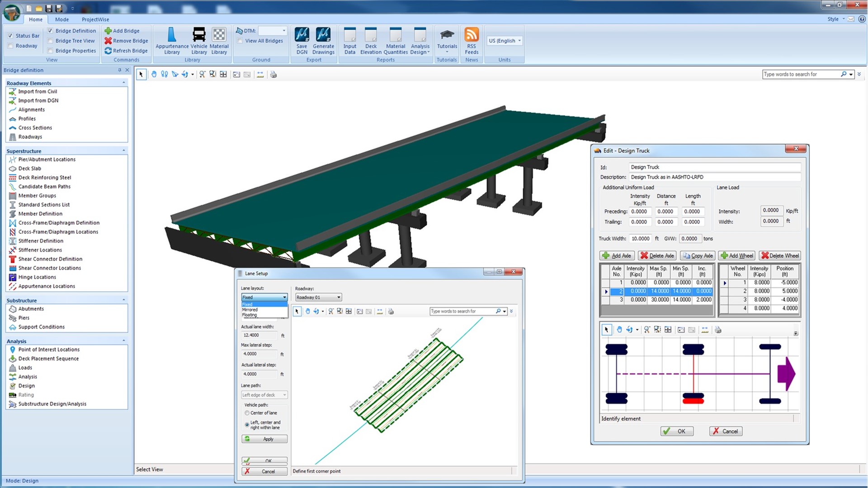This screenshot has width=868, height=488.
Task: Expand the Lane path left edge dropdown
Action: tap(284, 394)
